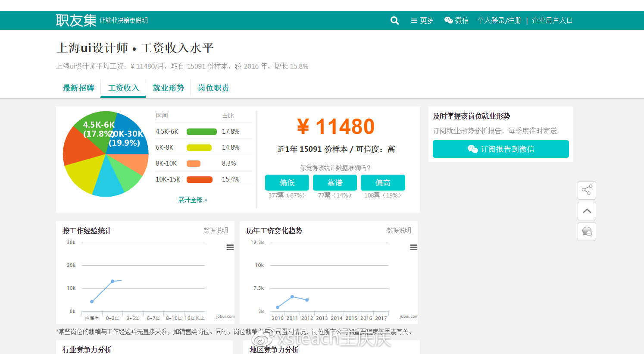Open the 岗位职责 tab
Screen dimensions: 644x354
pos(213,88)
